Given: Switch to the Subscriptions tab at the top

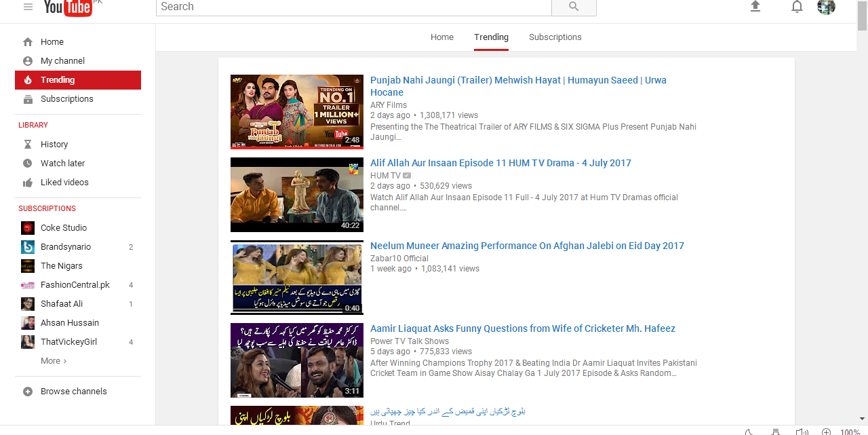Looking at the screenshot, I should coord(555,37).
